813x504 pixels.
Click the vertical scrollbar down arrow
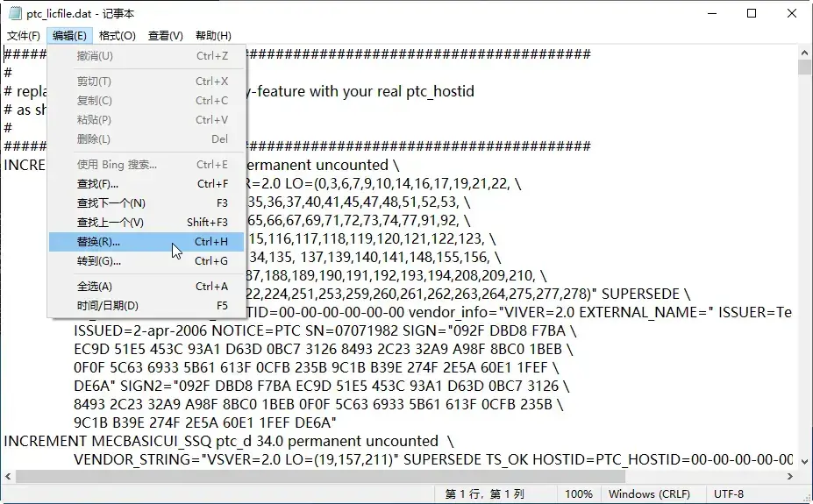click(804, 462)
